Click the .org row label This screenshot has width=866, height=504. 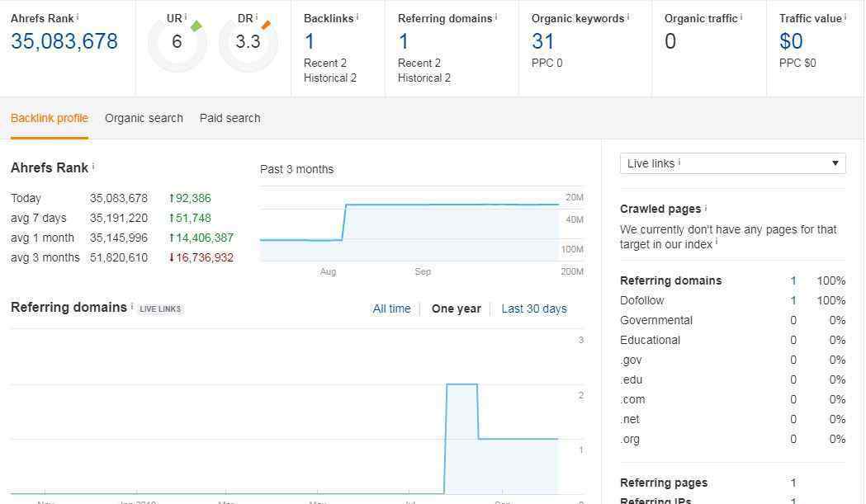pyautogui.click(x=630, y=440)
